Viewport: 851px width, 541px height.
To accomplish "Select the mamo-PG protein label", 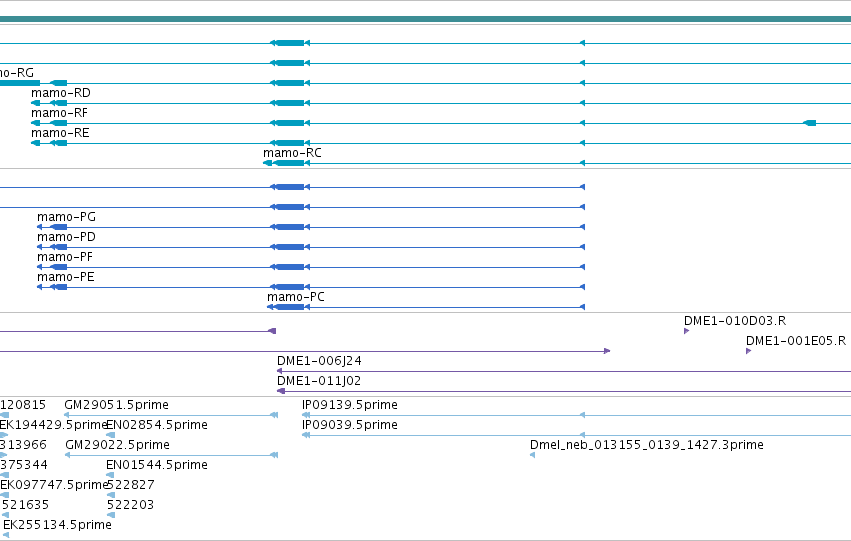I will pyautogui.click(x=66, y=217).
